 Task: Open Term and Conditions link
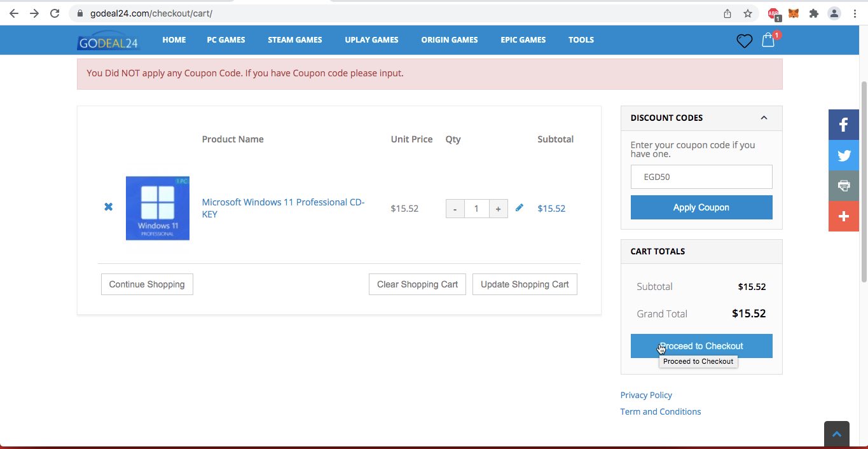pyautogui.click(x=661, y=411)
